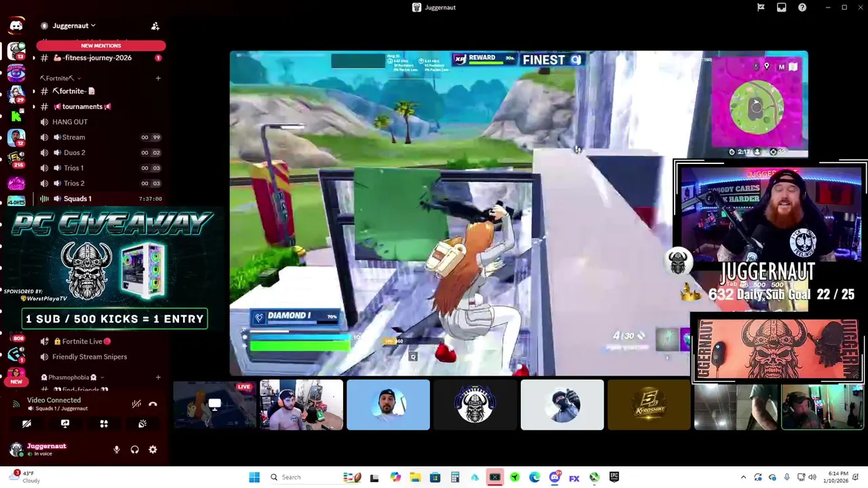Screen dimensions: 868x488
Task: Select viking skull logo participant tile
Action: [475, 405]
